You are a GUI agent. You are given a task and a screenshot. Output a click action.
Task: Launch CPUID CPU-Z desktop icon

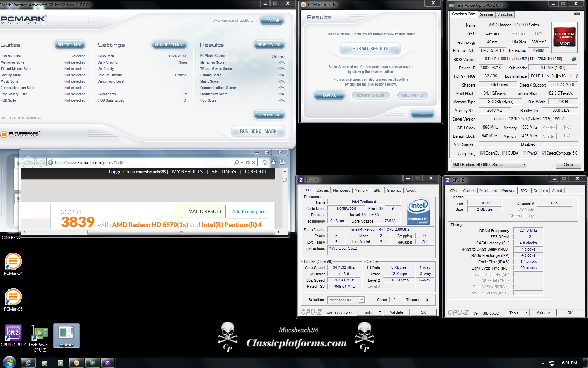[x=13, y=336]
